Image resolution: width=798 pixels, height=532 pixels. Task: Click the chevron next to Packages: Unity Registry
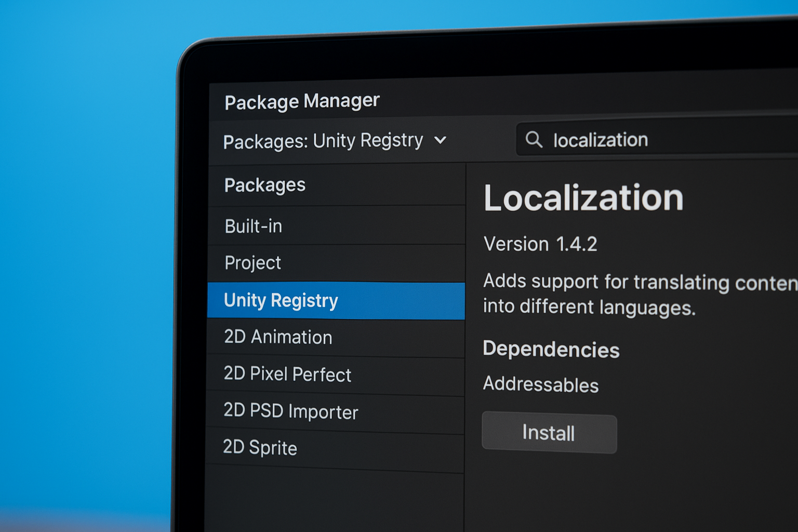point(440,140)
